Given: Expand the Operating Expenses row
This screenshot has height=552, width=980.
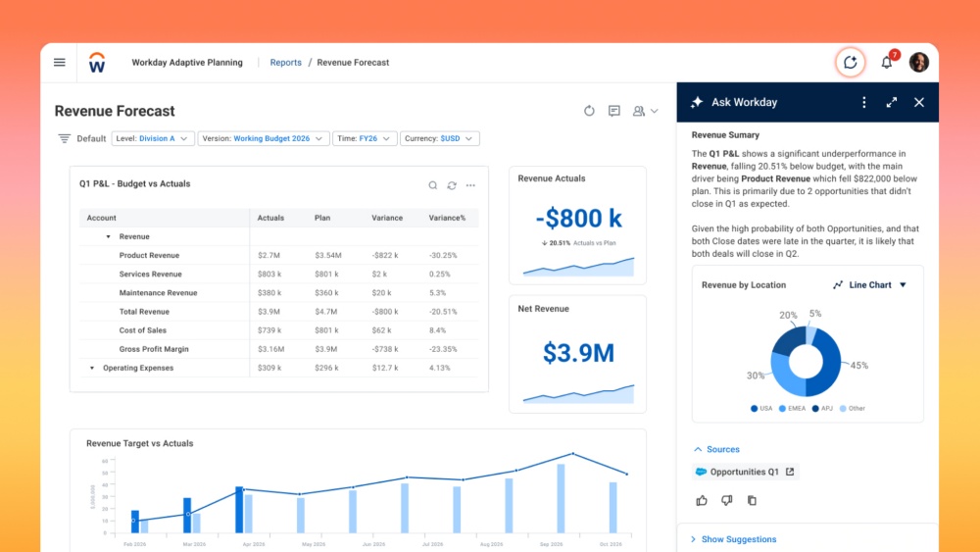Looking at the screenshot, I should point(92,369).
